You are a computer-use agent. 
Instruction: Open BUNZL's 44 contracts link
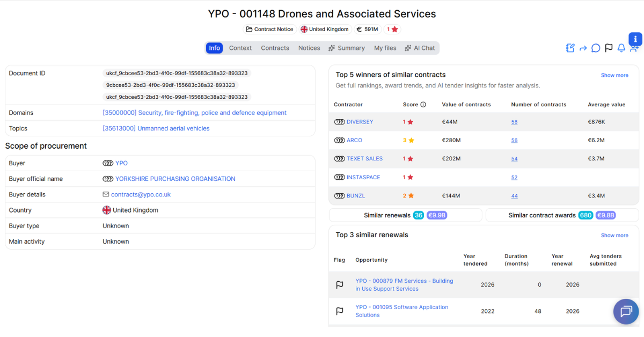515,196
